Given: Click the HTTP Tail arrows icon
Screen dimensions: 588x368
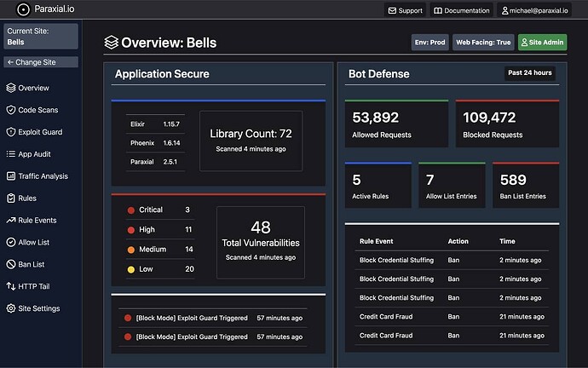Looking at the screenshot, I should point(11,286).
